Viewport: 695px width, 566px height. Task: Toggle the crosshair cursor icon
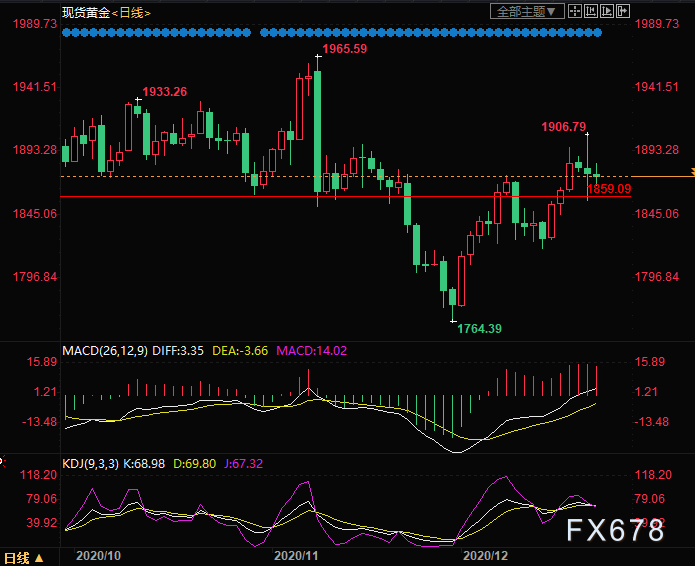click(x=573, y=12)
